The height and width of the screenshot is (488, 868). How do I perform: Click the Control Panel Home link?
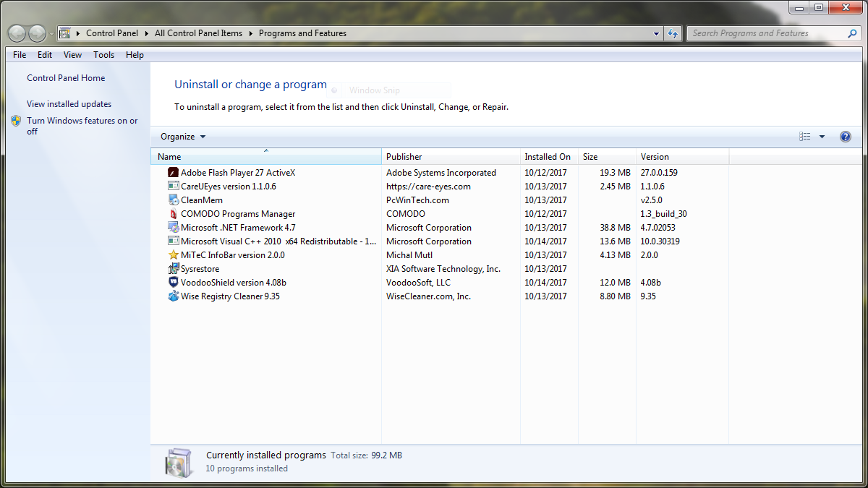pos(66,78)
